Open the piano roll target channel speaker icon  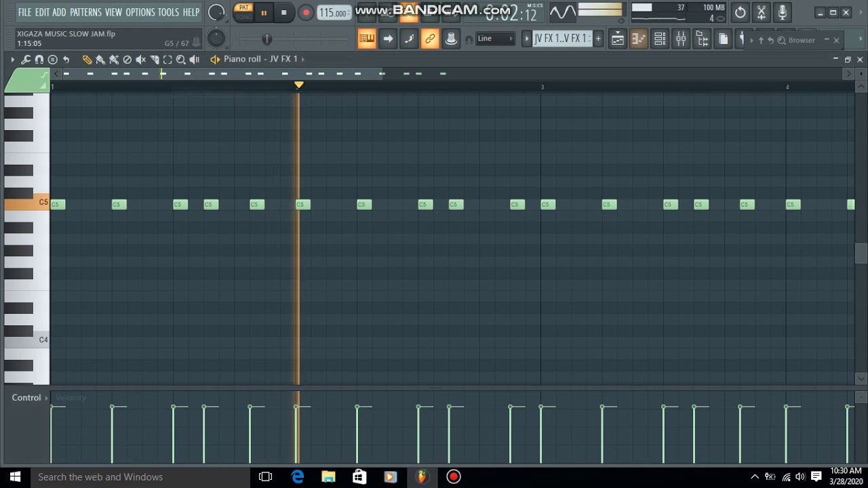pos(215,60)
